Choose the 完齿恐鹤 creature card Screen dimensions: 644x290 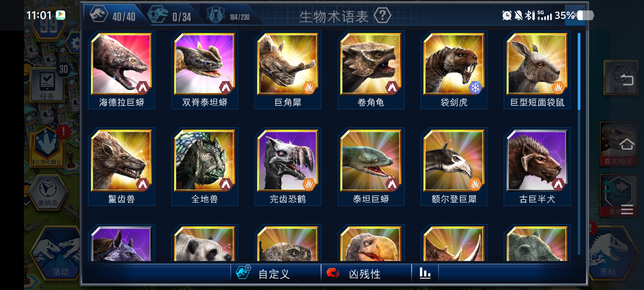[288, 167]
